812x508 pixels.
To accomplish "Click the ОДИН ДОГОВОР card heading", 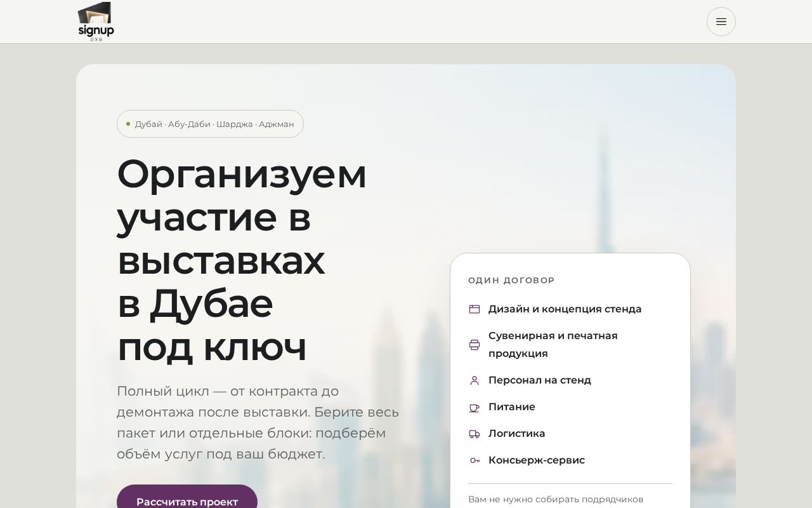I will point(511,280).
